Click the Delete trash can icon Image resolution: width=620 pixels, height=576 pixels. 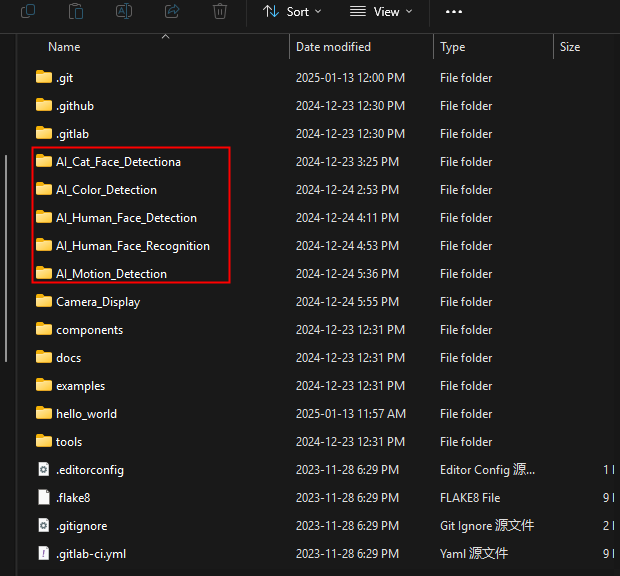(220, 11)
